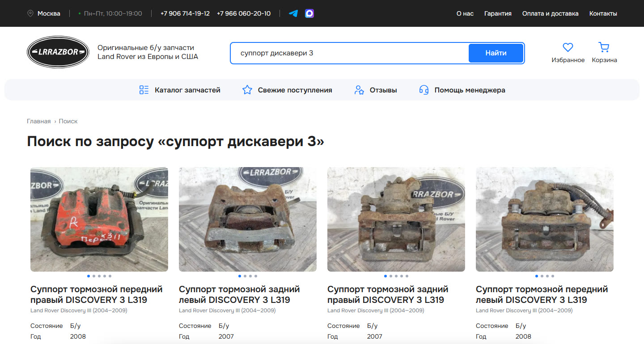
Task: Open О нас page
Action: [465, 13]
